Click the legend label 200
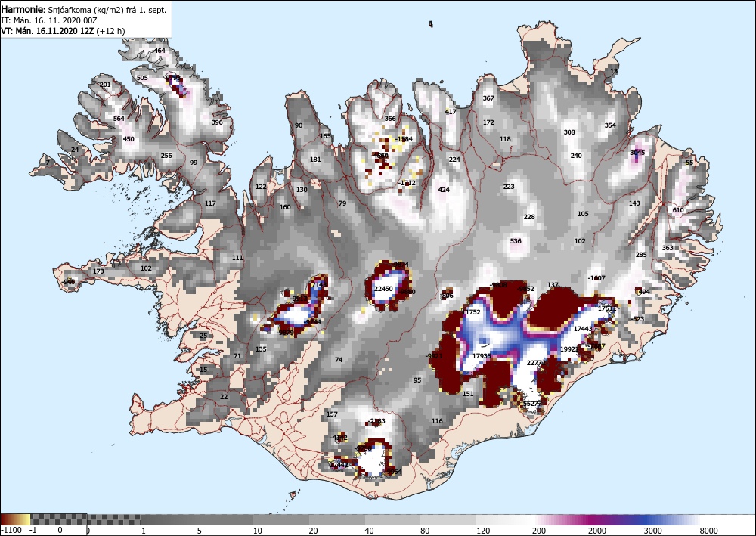Screen dimensions: 756x536 (x=539, y=531)
